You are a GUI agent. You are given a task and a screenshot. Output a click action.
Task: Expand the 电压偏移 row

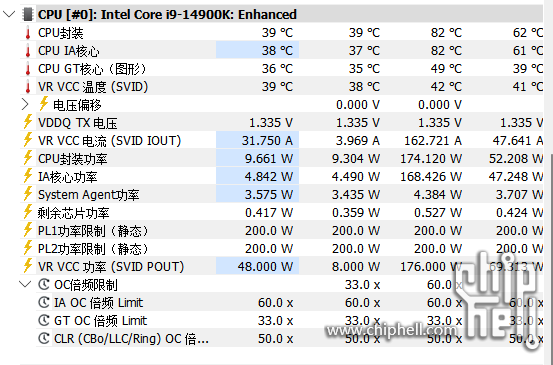[25, 104]
